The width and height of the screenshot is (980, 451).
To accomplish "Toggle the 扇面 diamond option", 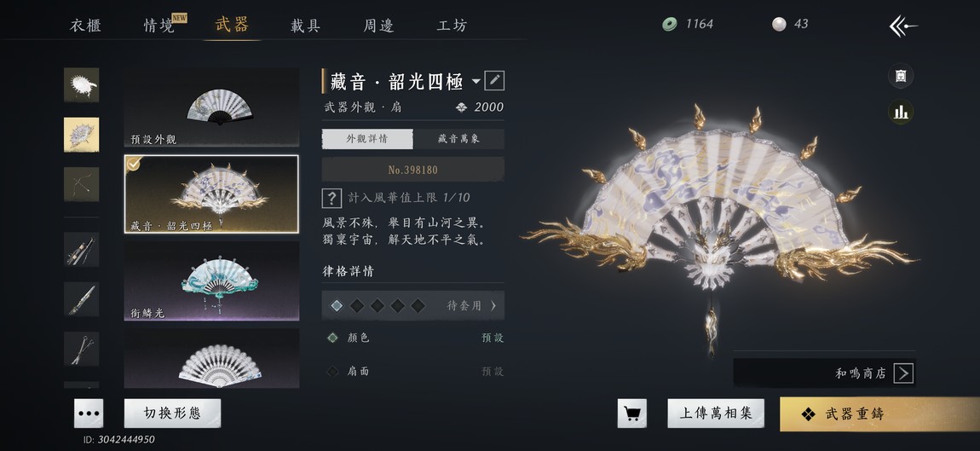I will (x=333, y=372).
